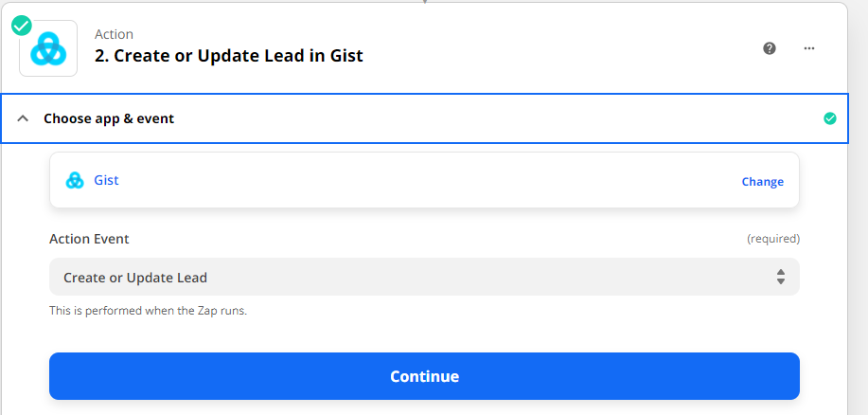This screenshot has height=415, width=868.
Task: Open the help question mark icon
Action: (770, 48)
